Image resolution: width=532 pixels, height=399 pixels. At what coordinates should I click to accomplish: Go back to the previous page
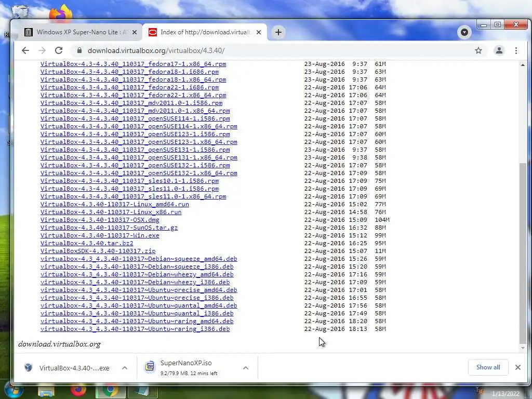click(25, 50)
